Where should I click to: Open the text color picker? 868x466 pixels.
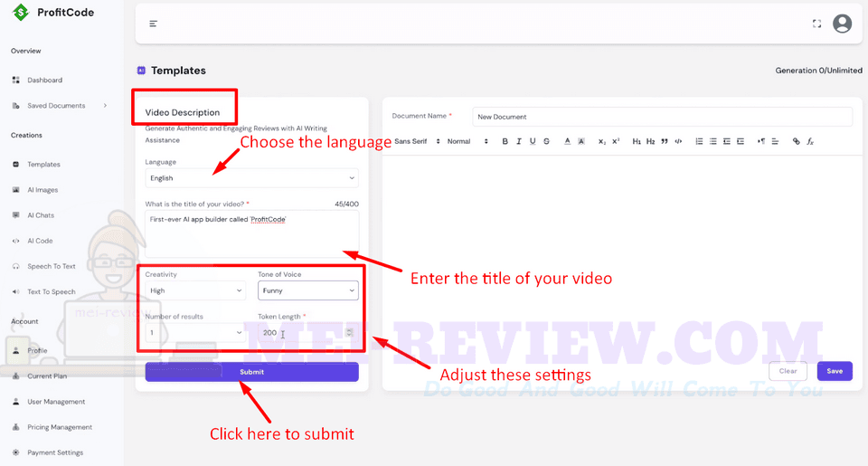click(x=568, y=141)
